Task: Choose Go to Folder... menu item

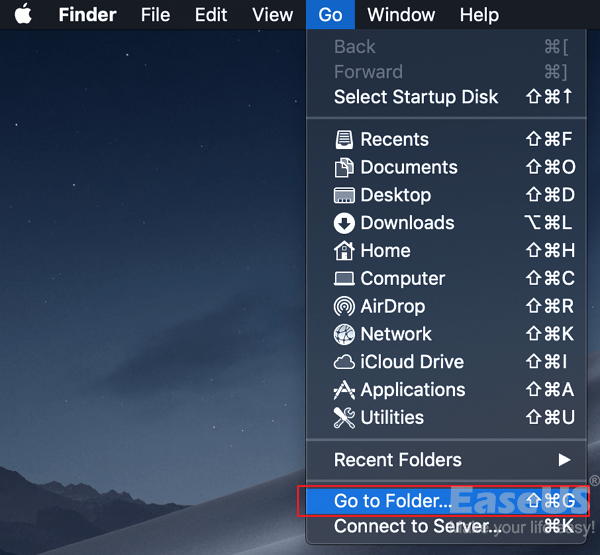Action: (x=393, y=500)
